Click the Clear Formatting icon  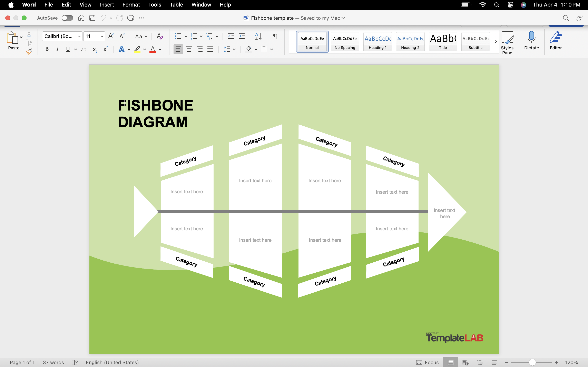pyautogui.click(x=159, y=36)
